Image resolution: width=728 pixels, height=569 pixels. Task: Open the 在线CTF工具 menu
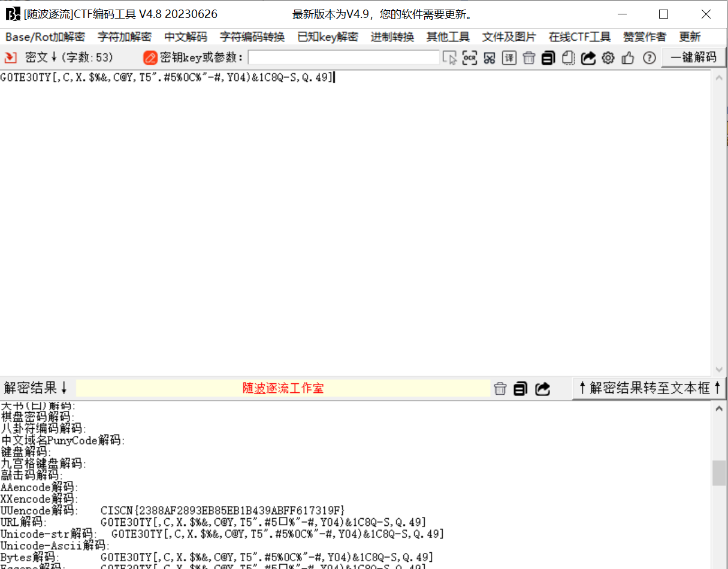point(580,37)
